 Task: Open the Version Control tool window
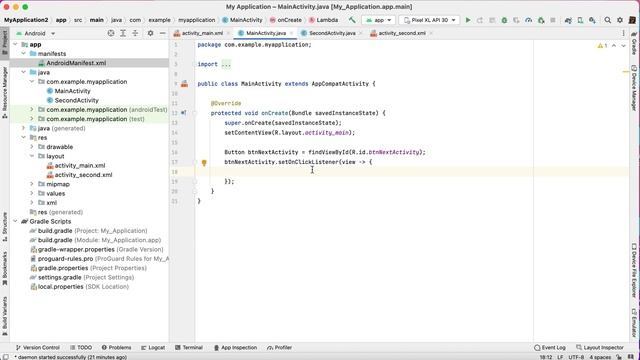[x=38, y=348]
